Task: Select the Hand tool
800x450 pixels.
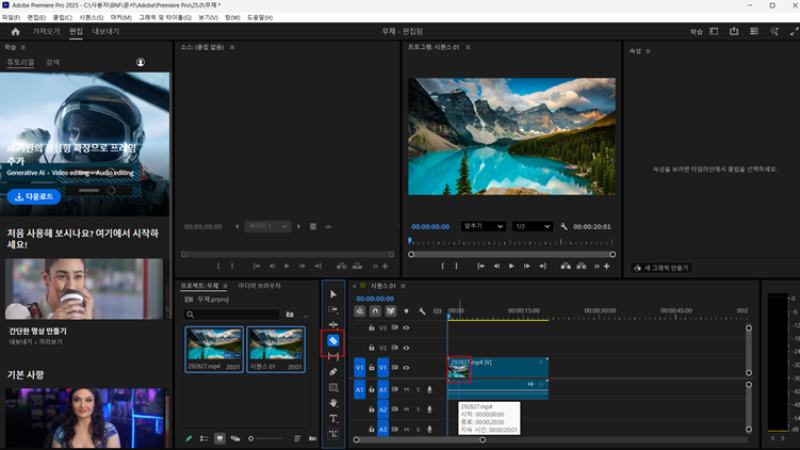Action: [333, 403]
